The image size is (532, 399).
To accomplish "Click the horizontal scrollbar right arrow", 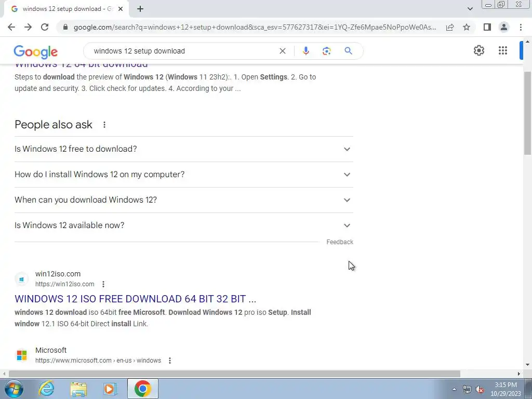I will (519, 374).
